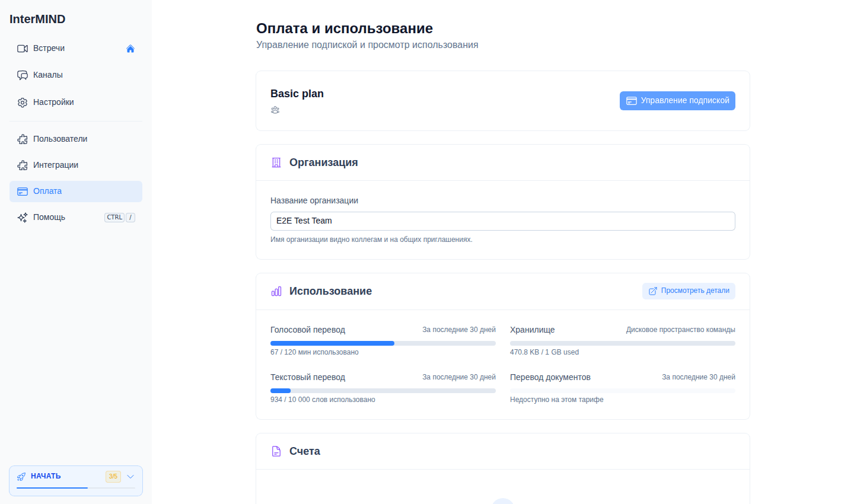Click the InterMIND logo
The image size is (854, 504).
click(37, 19)
